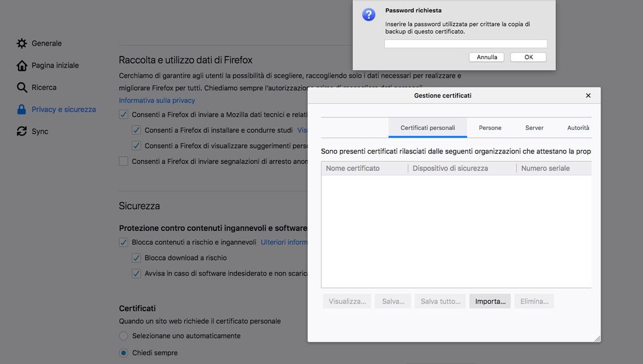Click the Generale gear icon
643x364 pixels.
pos(22,44)
